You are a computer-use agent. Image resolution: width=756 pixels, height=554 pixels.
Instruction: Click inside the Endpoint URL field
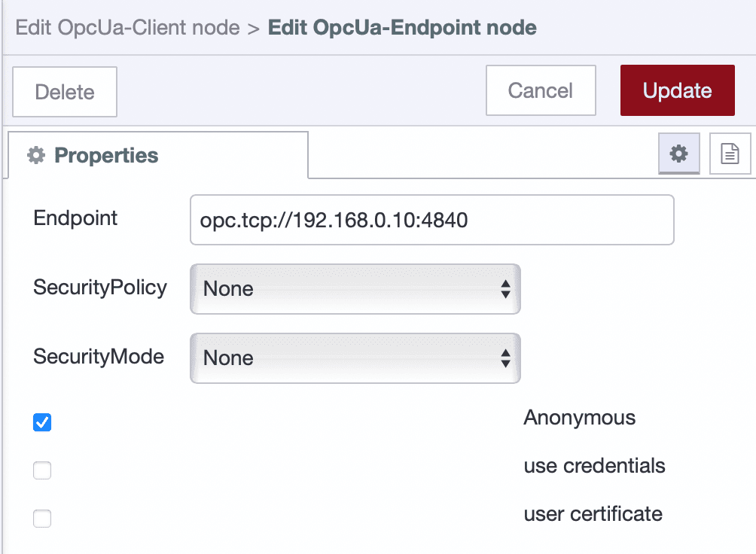pyautogui.click(x=431, y=219)
